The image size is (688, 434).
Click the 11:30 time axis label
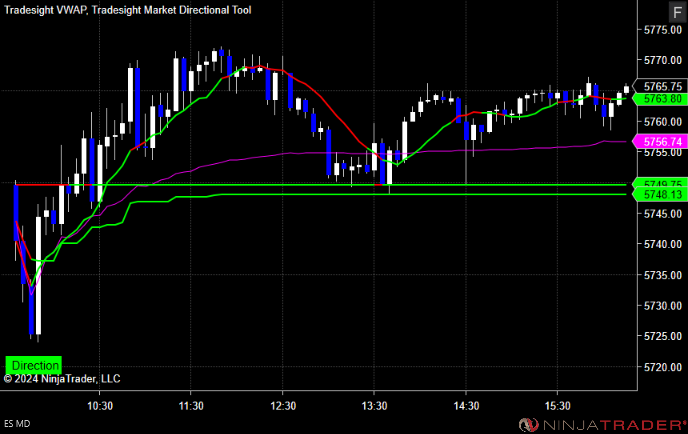(x=191, y=406)
